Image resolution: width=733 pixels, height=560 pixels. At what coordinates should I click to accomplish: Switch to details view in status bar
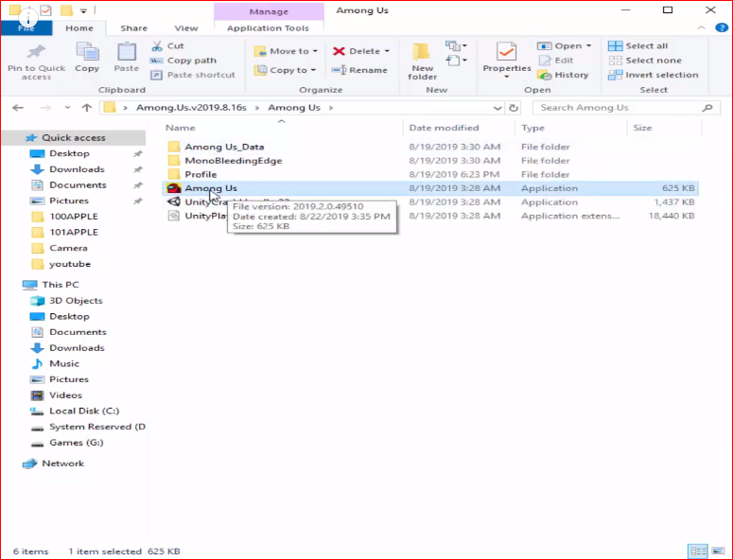tap(698, 551)
